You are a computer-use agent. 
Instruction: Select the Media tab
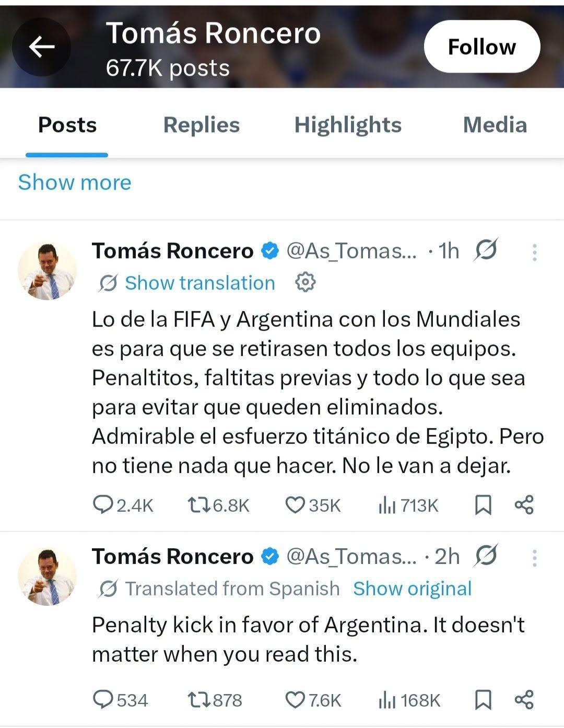[x=495, y=125]
